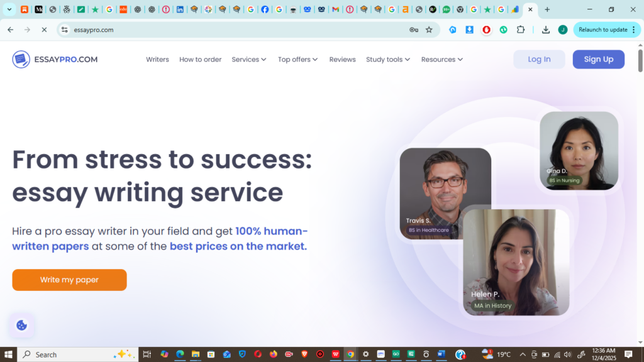Viewport: 644px width, 362px height.
Task: Open the Reviews menu item
Action: (342, 60)
